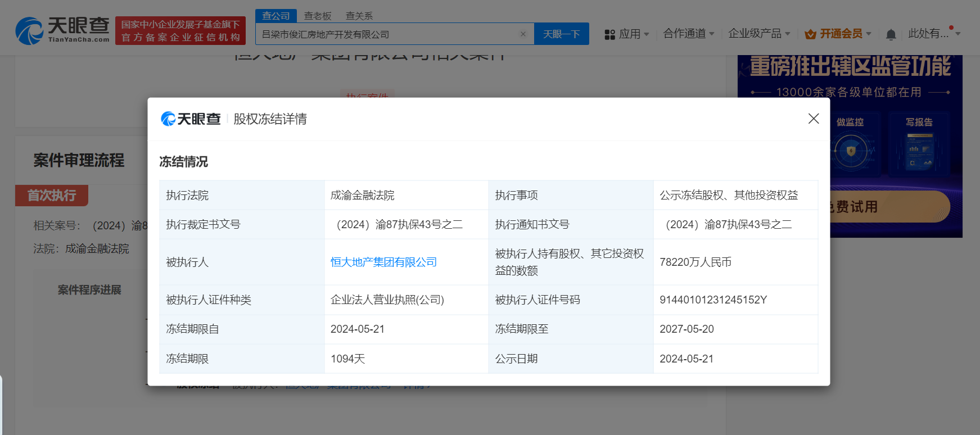Click the 天眼查 logo in dialog header
The height and width of the screenshot is (435, 980).
click(x=191, y=119)
